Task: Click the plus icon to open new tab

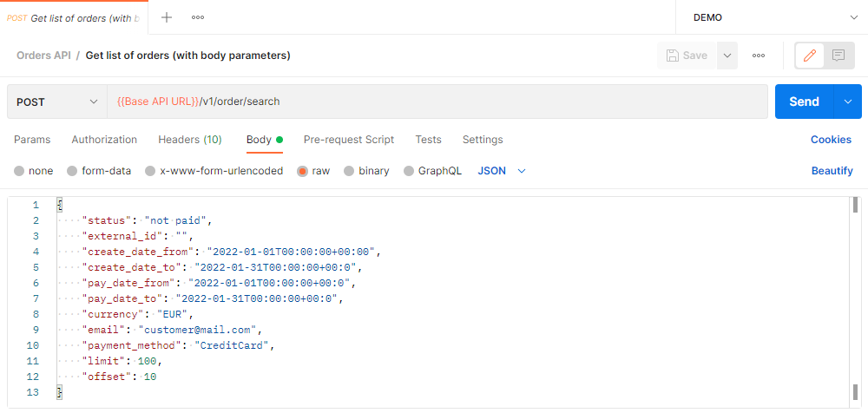Action: point(167,17)
